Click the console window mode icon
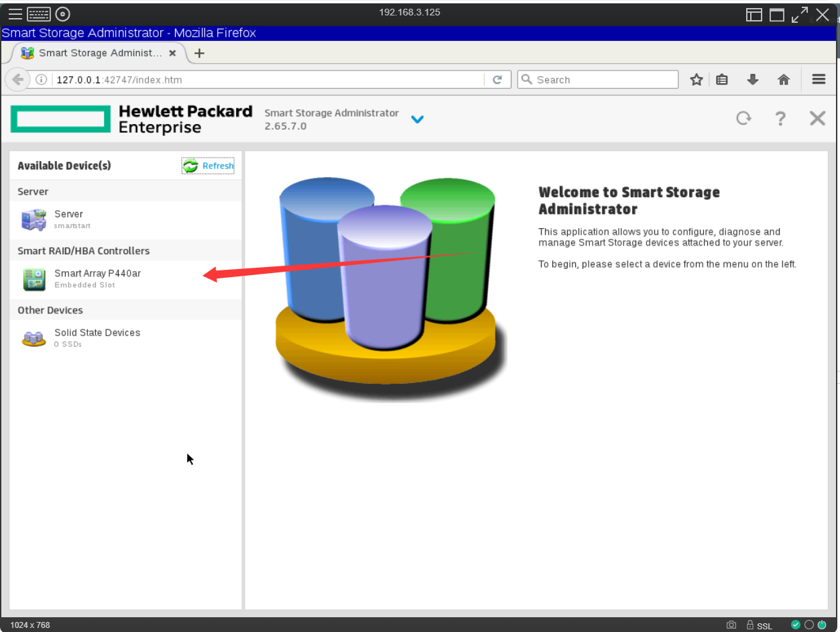 click(776, 15)
